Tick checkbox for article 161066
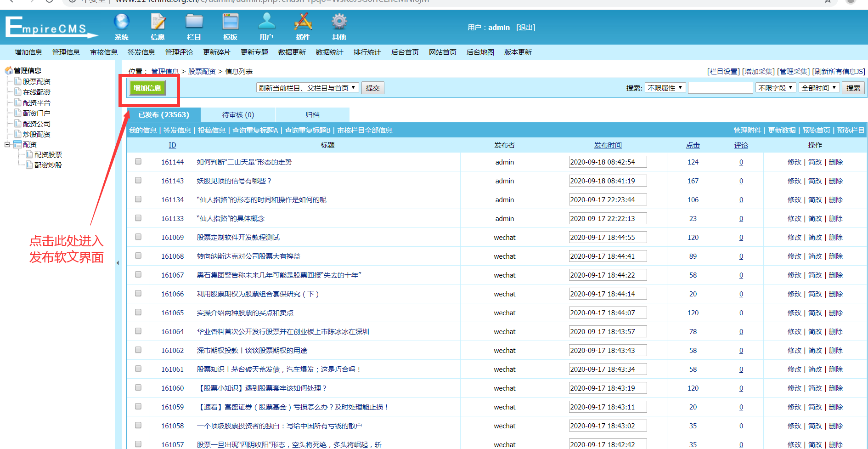 (138, 294)
